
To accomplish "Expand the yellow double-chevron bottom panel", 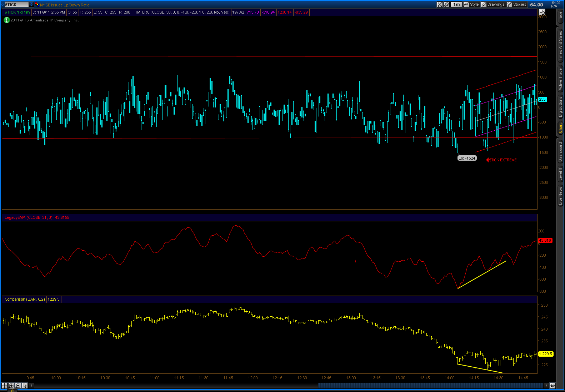I will tap(12, 391).
